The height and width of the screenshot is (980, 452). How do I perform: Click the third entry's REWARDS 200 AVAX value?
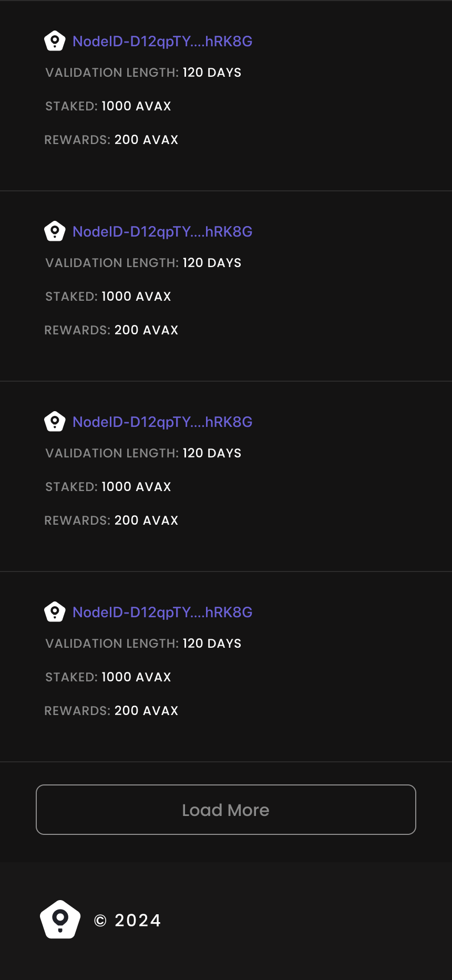coord(147,520)
